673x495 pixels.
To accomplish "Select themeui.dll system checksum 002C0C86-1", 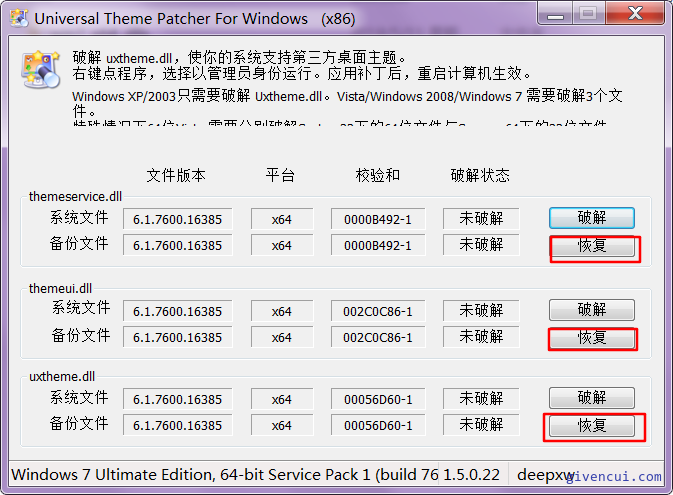I will pyautogui.click(x=378, y=311).
